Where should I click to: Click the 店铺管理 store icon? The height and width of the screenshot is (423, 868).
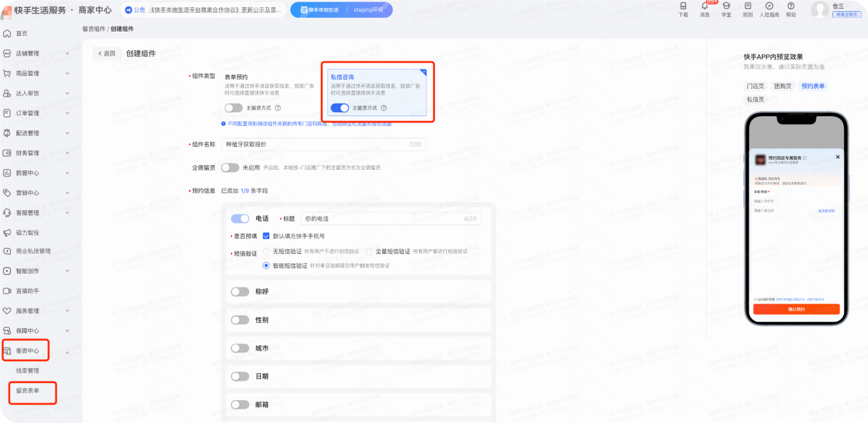click(7, 54)
